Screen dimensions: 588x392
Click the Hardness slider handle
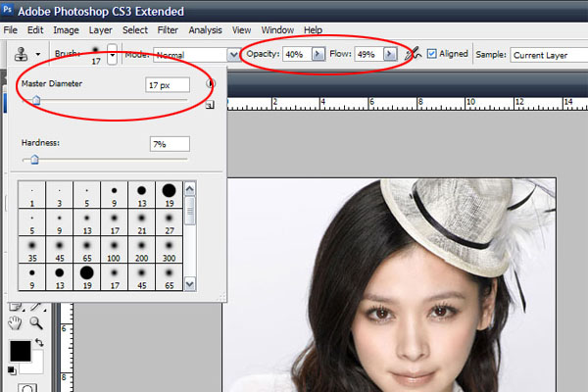tap(34, 160)
